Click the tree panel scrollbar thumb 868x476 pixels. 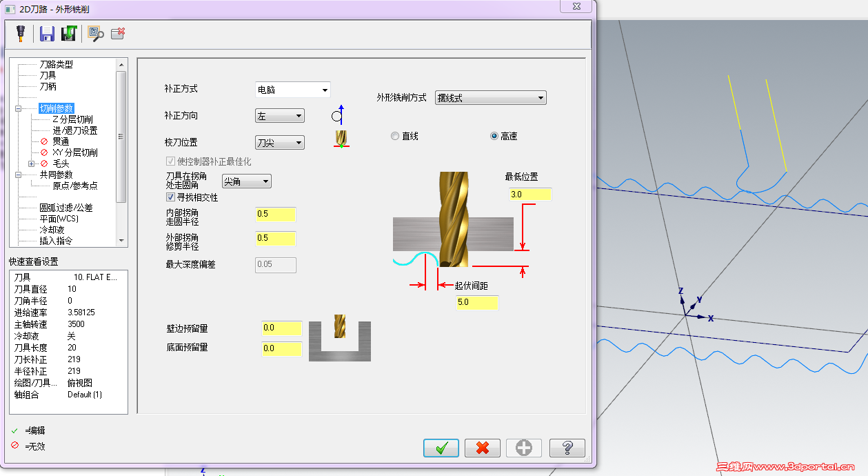point(121,137)
